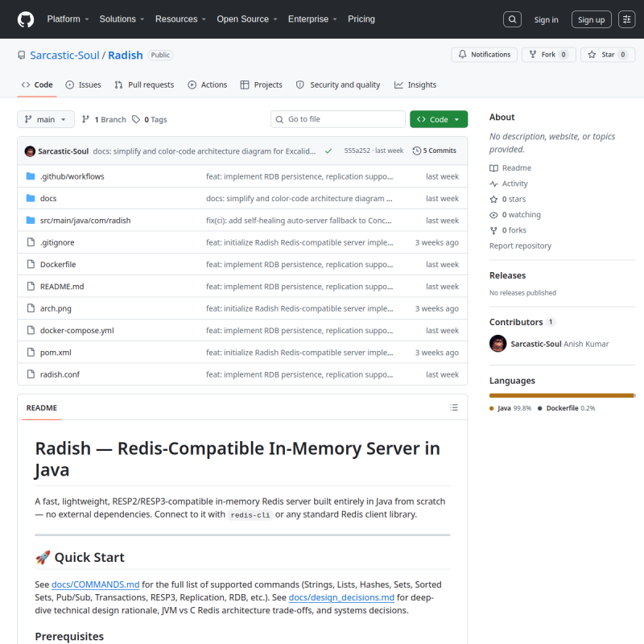Click the star icon beside 0 stars
This screenshot has width=644, height=644.
pyautogui.click(x=493, y=199)
